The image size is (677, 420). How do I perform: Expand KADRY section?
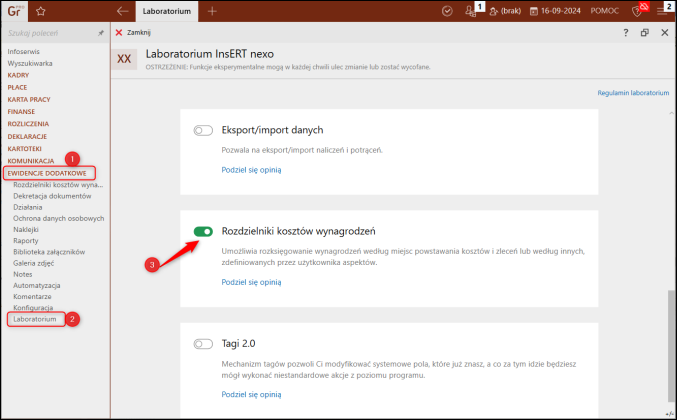point(18,75)
